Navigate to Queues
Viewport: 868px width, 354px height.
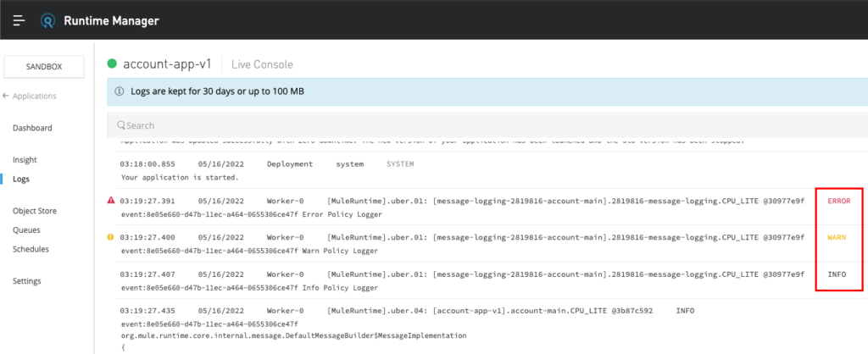tap(26, 230)
